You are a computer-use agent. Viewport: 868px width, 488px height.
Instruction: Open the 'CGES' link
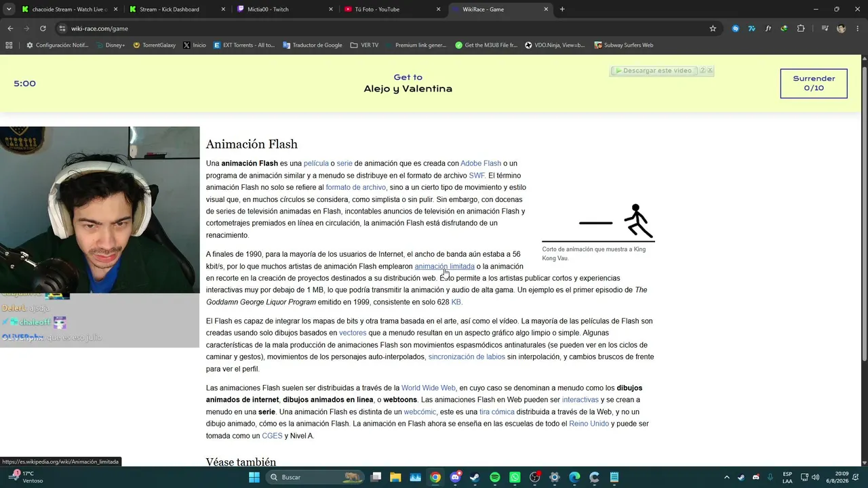tap(272, 436)
